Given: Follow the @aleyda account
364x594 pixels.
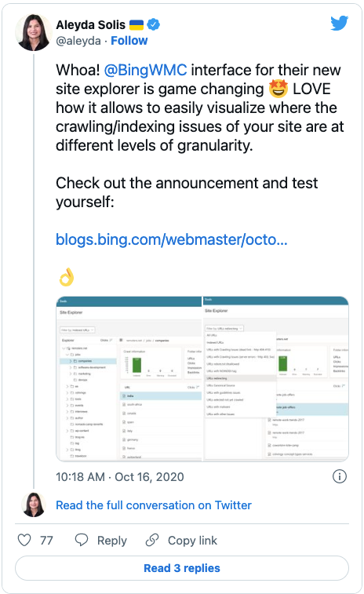Looking at the screenshot, I should click(x=129, y=41).
